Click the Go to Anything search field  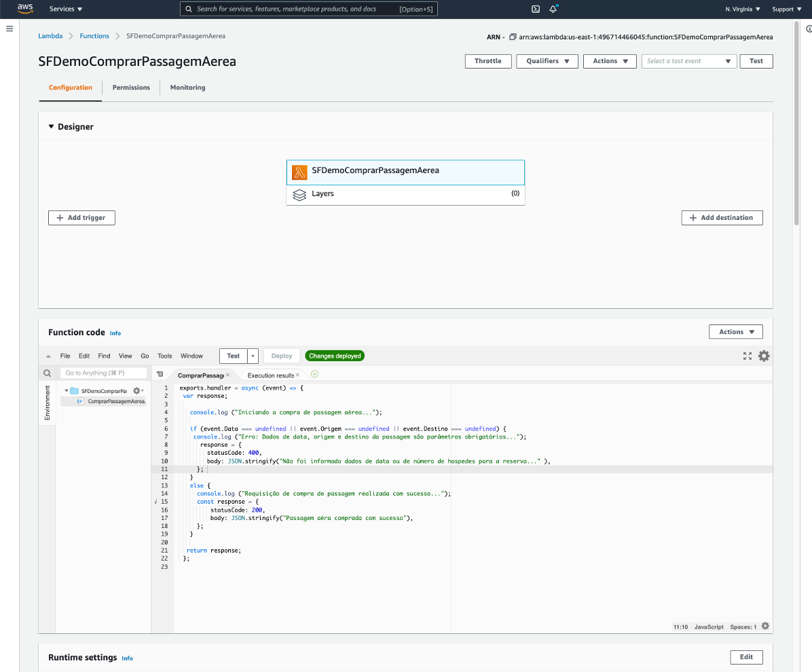103,373
